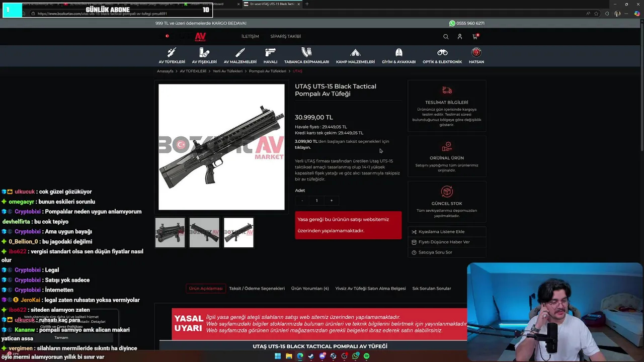Click Fiyatı Düşünce Haber Ver button
Viewport: 644px width, 362px height.
(447, 242)
